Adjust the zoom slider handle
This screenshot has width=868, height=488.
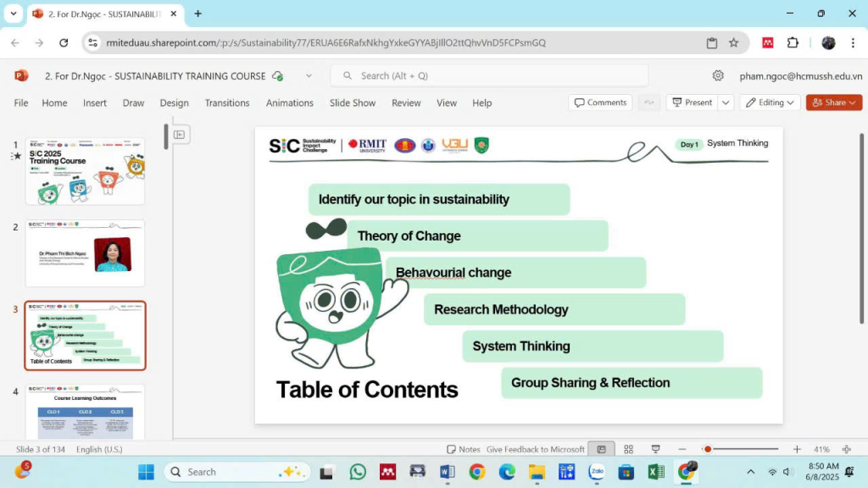tap(707, 449)
